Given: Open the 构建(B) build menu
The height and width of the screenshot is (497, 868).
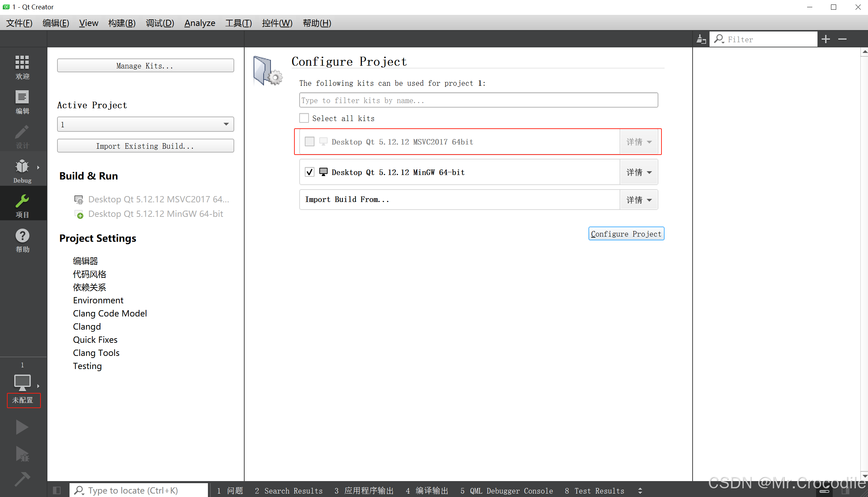Looking at the screenshot, I should tap(122, 23).
